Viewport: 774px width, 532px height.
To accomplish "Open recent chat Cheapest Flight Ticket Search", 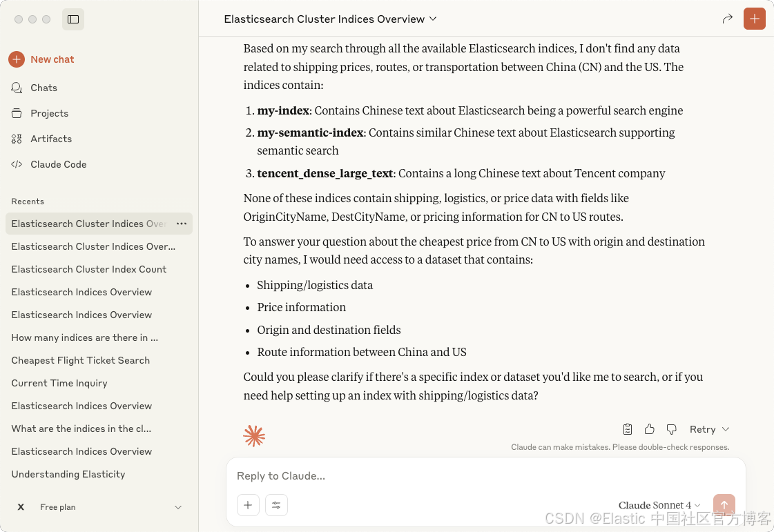I will pos(81,360).
